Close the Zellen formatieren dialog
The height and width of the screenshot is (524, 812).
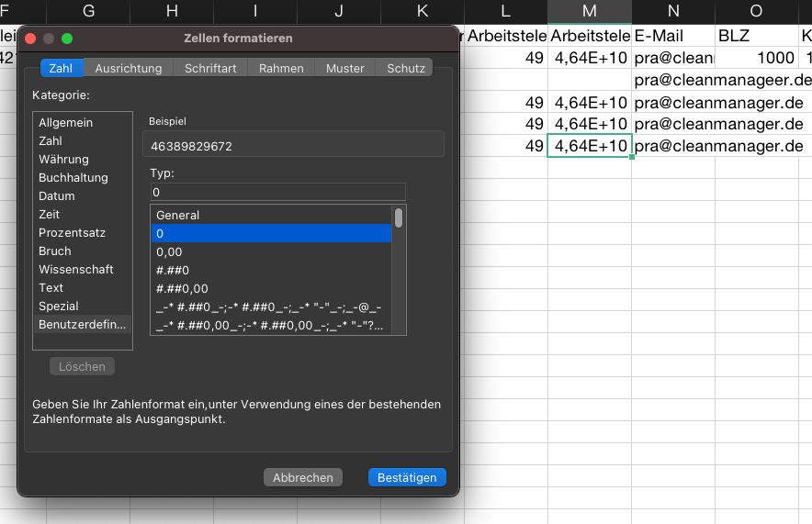[29, 39]
